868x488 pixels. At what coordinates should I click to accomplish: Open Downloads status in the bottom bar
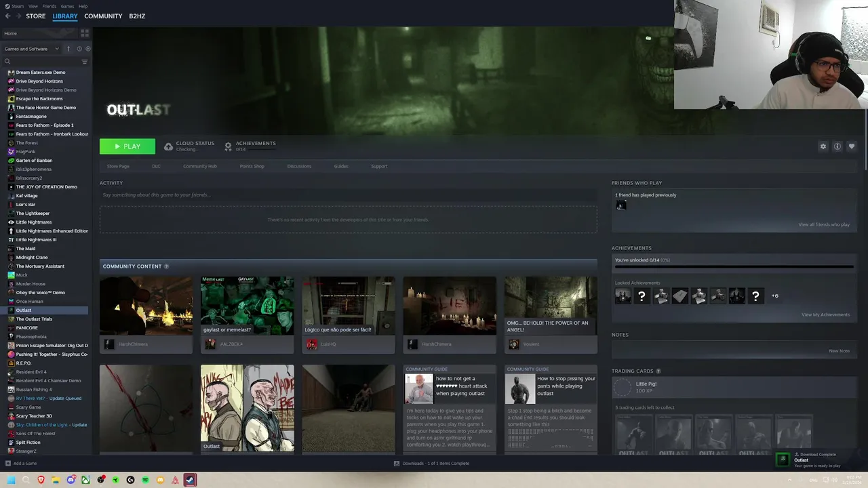coord(431,464)
